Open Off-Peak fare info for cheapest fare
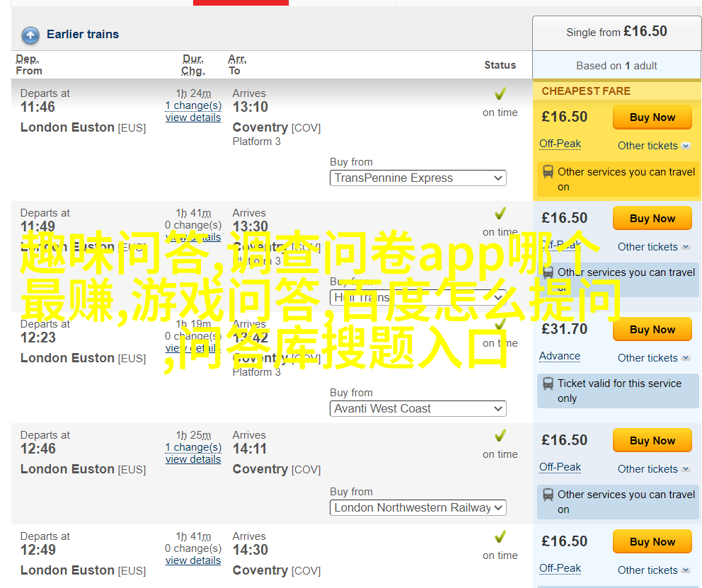 [x=560, y=144]
